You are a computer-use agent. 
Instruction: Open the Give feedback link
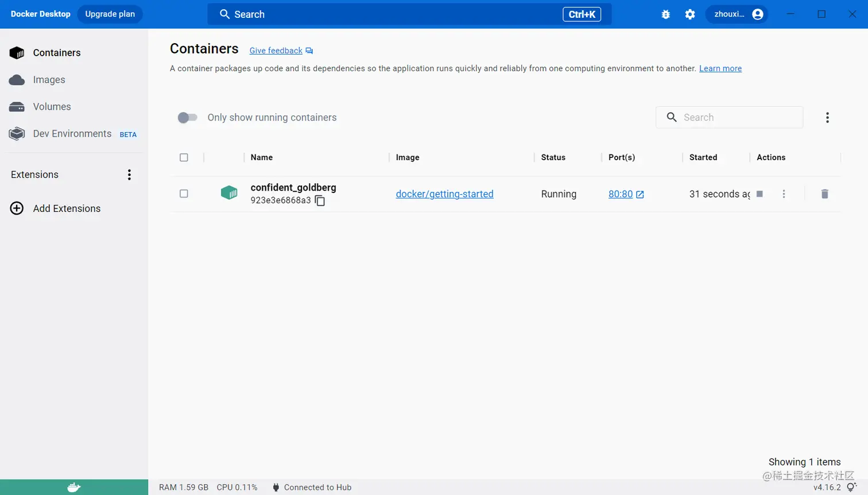(x=276, y=51)
